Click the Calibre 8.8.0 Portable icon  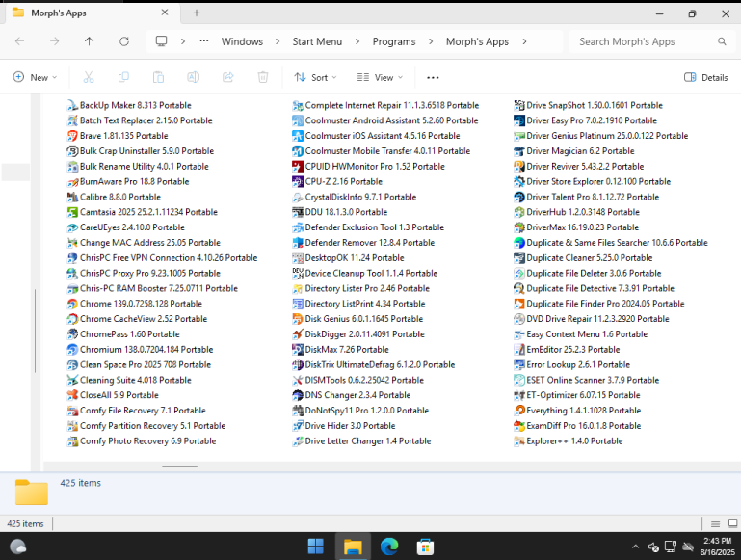point(72,197)
